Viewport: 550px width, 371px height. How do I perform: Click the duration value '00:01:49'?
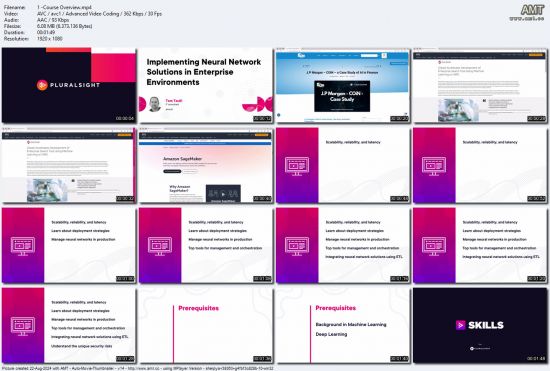pos(46,32)
